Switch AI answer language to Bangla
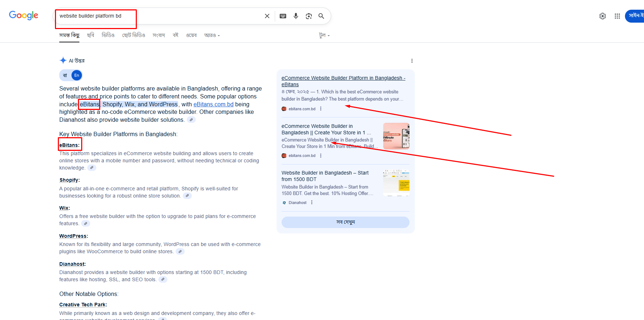 (x=65, y=75)
